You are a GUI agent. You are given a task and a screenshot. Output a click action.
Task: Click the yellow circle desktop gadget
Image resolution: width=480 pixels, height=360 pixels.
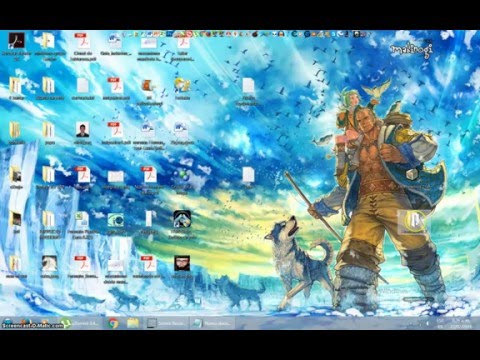click(413, 221)
